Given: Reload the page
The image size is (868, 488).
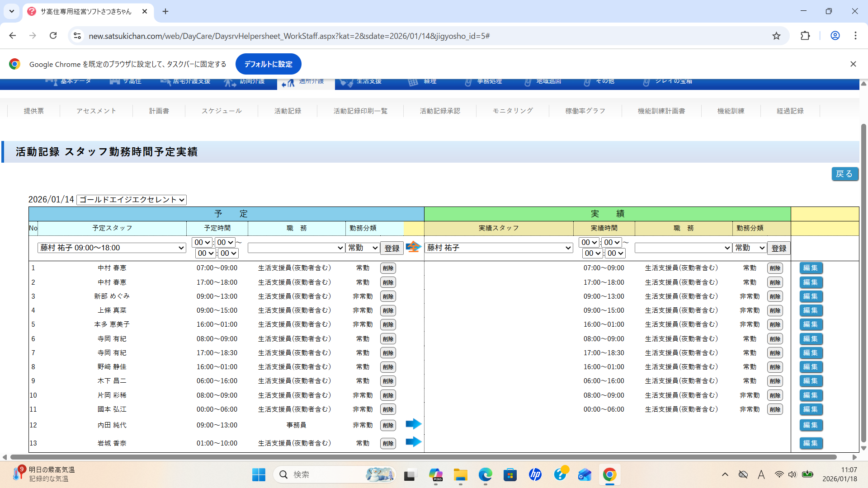Looking at the screenshot, I should click(x=53, y=36).
